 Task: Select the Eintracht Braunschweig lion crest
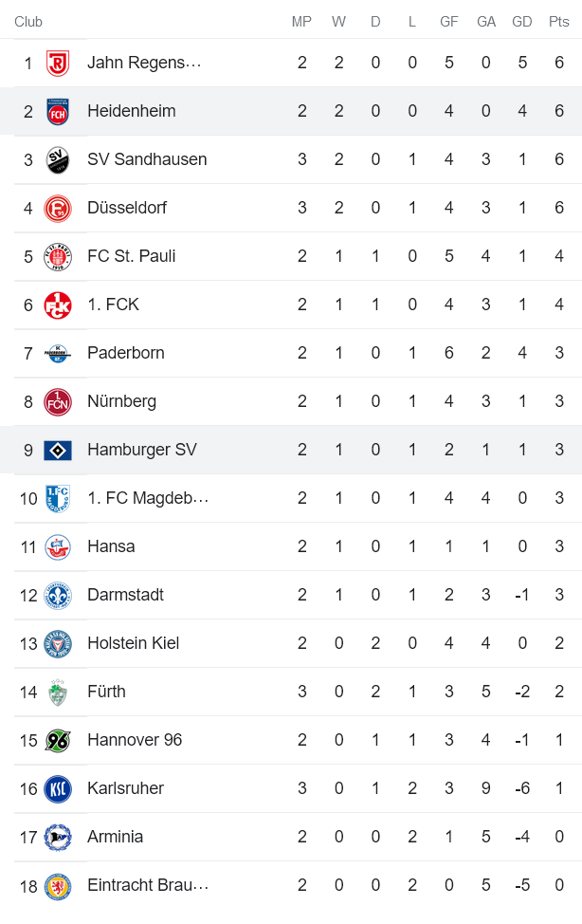click(58, 884)
